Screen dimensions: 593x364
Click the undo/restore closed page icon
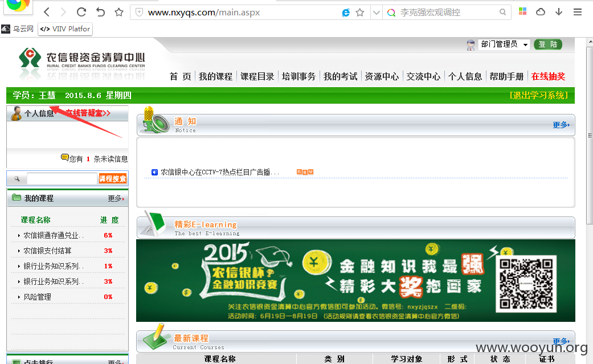[x=100, y=12]
